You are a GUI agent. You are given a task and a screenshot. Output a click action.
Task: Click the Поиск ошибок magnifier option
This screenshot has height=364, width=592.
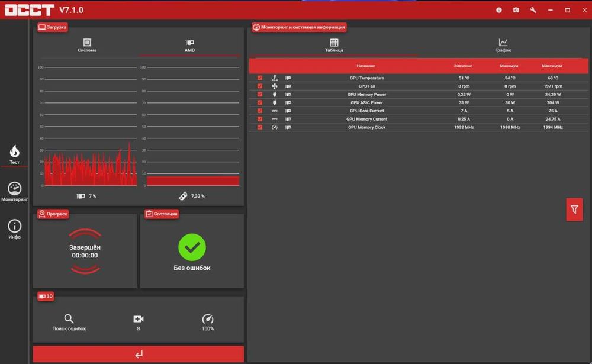click(69, 322)
